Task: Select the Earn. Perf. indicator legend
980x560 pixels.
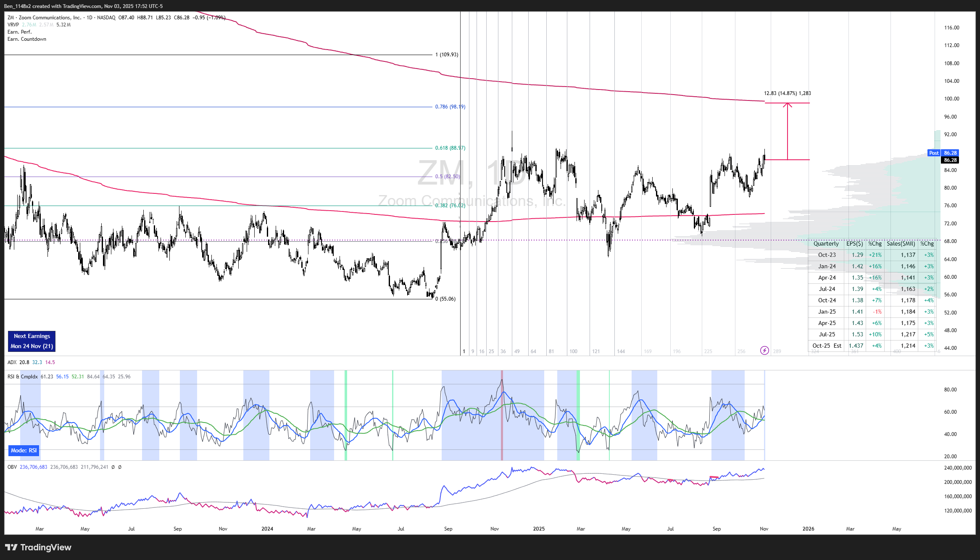Action: click(x=19, y=32)
